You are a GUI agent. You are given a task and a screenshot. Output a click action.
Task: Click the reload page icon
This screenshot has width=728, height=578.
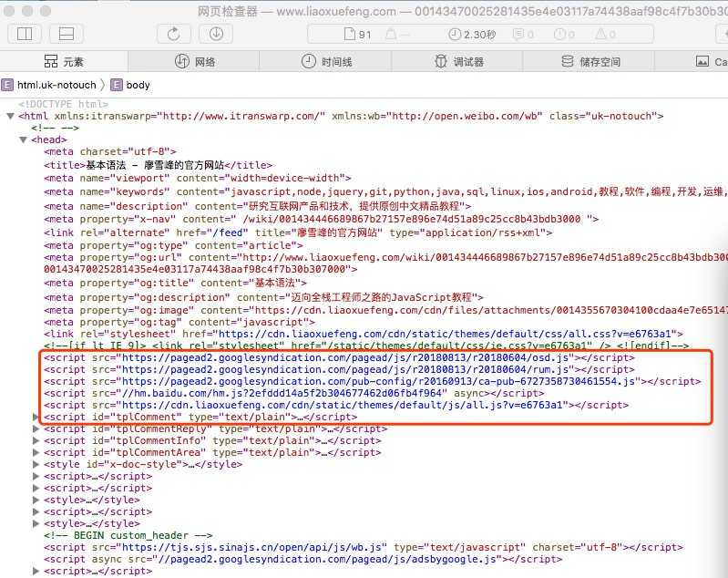pyautogui.click(x=174, y=34)
